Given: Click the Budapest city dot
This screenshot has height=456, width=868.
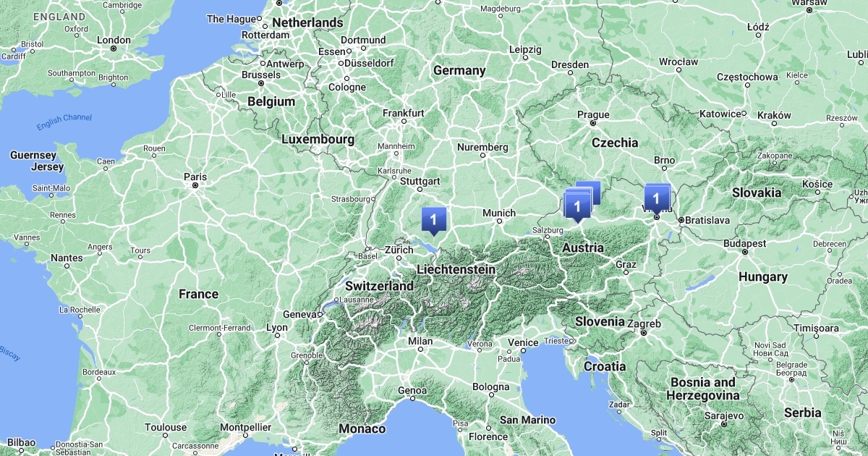Looking at the screenshot, I should click(744, 253).
